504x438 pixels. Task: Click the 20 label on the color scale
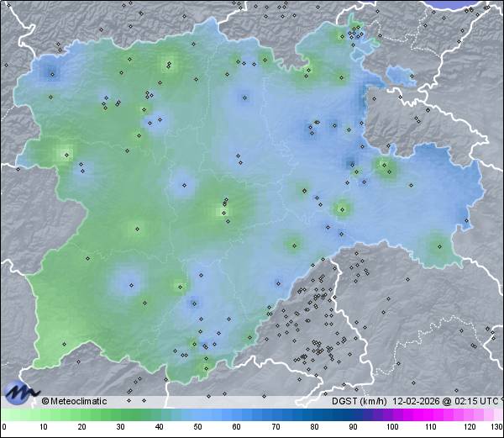pyautogui.click(x=81, y=427)
